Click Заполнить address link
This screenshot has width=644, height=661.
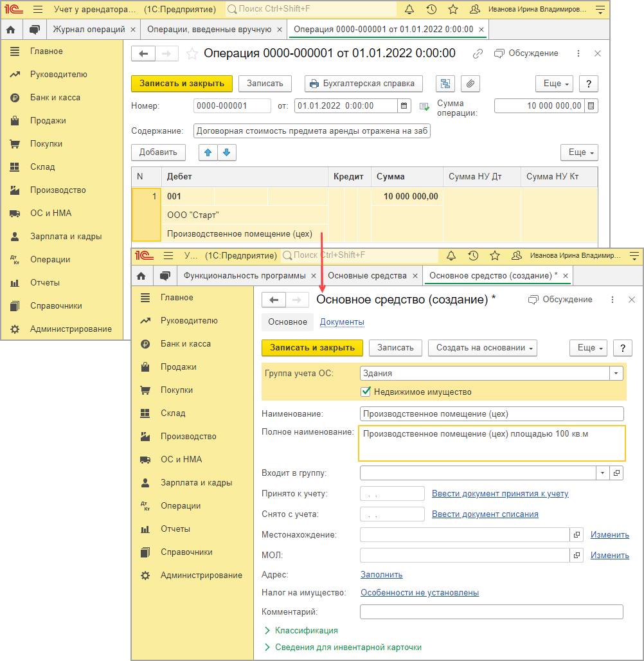coord(381,575)
